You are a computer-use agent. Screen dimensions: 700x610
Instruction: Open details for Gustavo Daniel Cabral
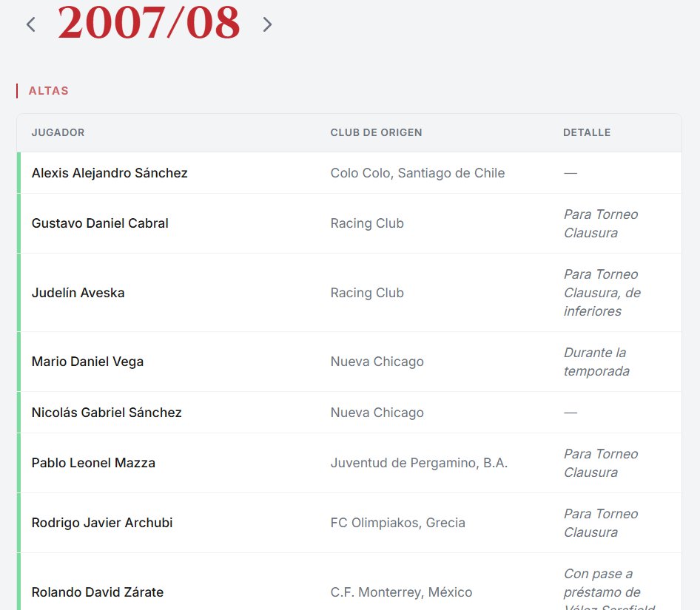pyautogui.click(x=100, y=223)
